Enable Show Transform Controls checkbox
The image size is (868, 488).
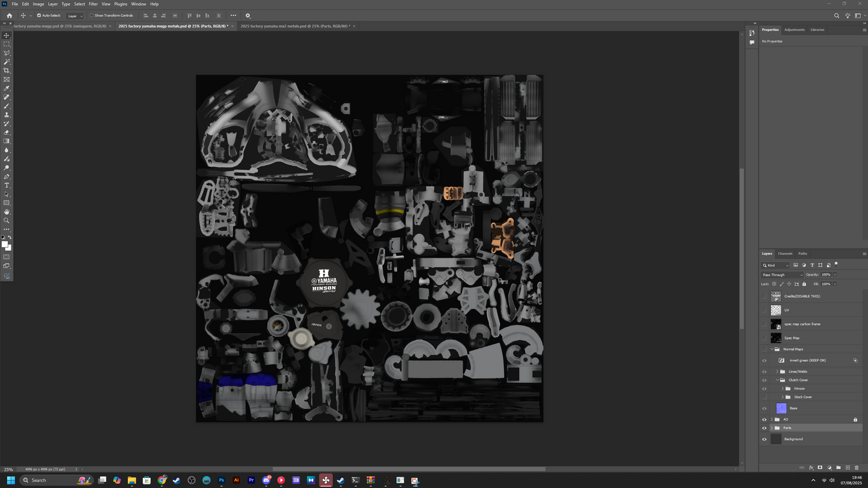(x=91, y=16)
